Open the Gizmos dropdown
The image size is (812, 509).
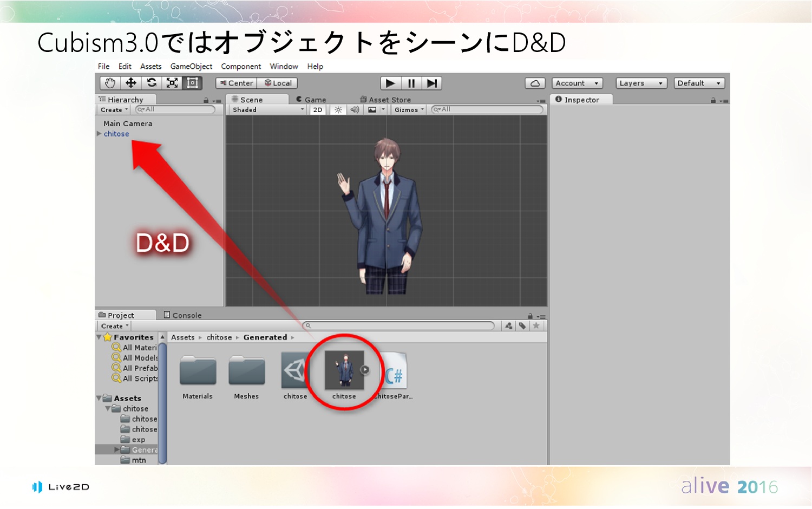(x=409, y=110)
